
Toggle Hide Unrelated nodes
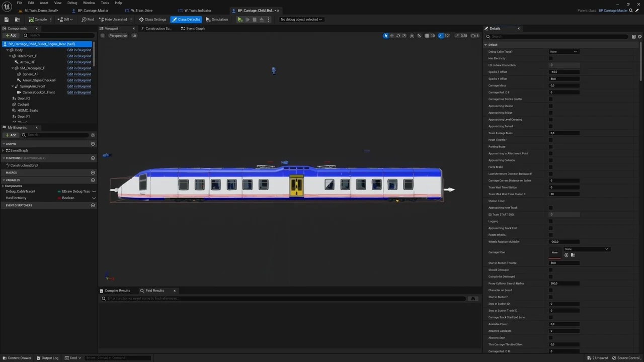pos(113,19)
